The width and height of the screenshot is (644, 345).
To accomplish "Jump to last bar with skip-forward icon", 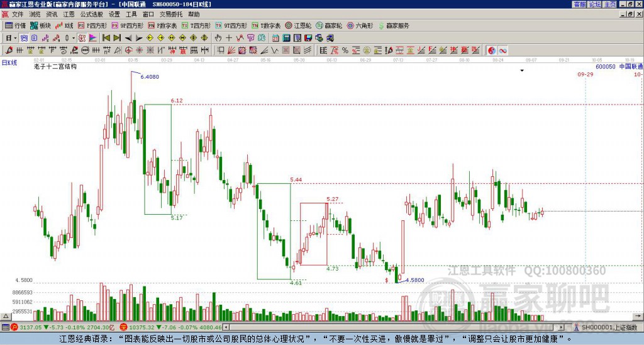I will tap(117, 38).
